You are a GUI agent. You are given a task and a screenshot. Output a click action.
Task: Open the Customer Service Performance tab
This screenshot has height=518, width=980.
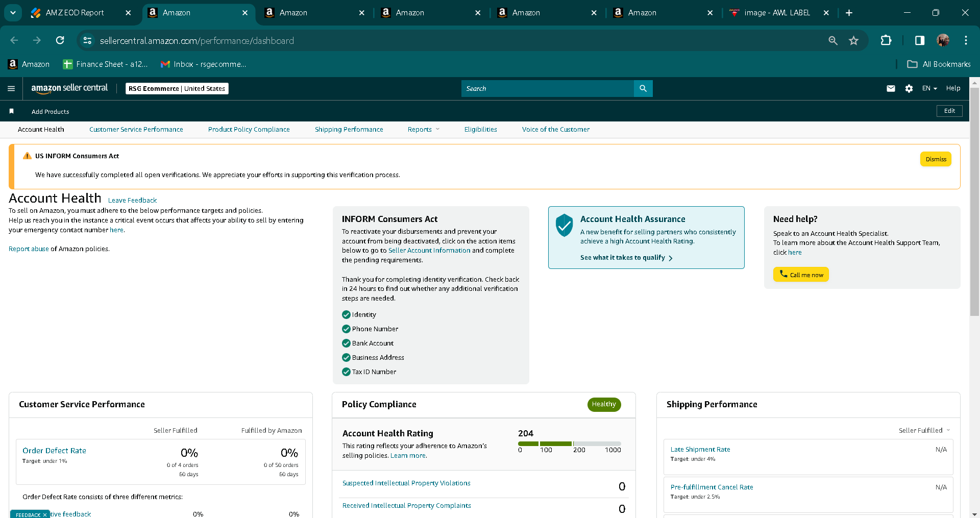point(136,130)
